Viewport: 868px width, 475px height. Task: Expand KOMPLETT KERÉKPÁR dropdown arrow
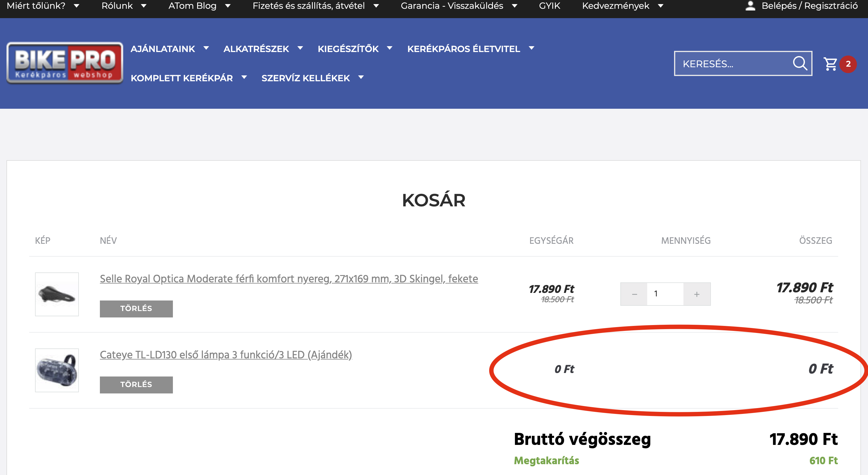tap(244, 77)
